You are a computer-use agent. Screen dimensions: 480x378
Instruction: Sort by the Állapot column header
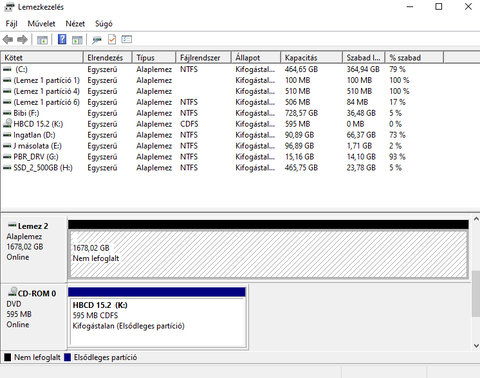click(x=256, y=57)
